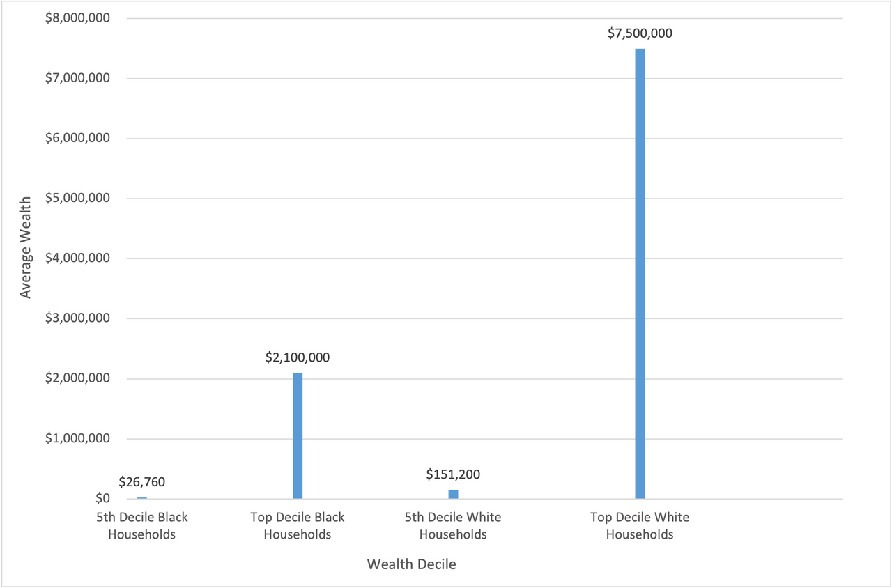
Task: Click the $26,760 data label
Action: pyautogui.click(x=142, y=481)
